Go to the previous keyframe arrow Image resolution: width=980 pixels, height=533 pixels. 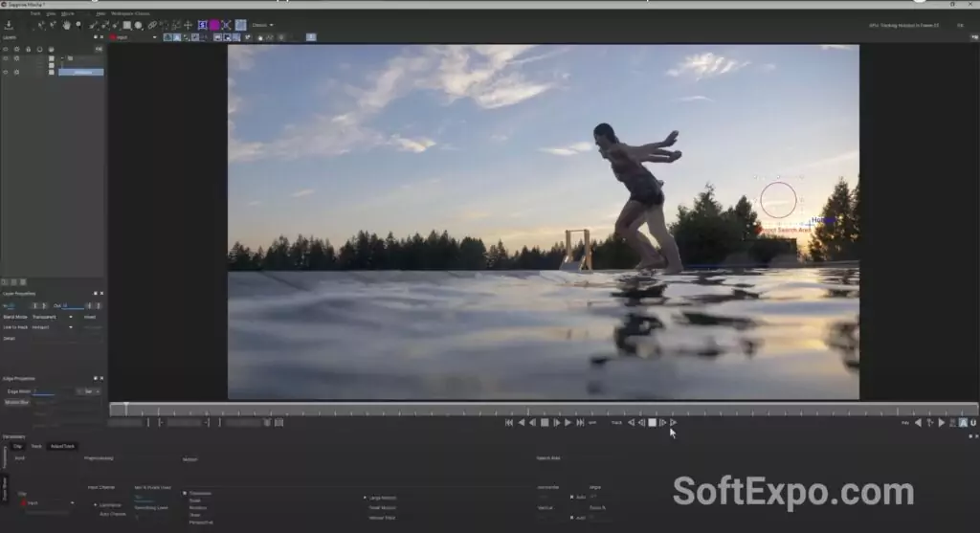point(918,423)
